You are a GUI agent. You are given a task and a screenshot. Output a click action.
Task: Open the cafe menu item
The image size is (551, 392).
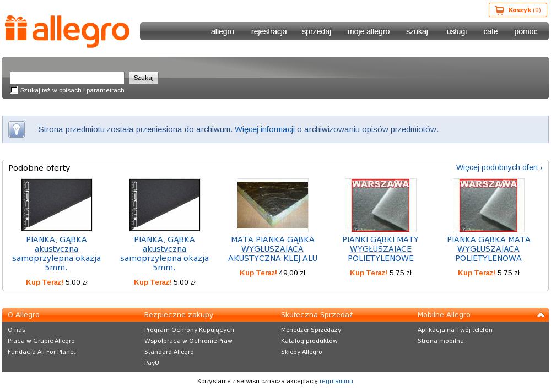[490, 31]
